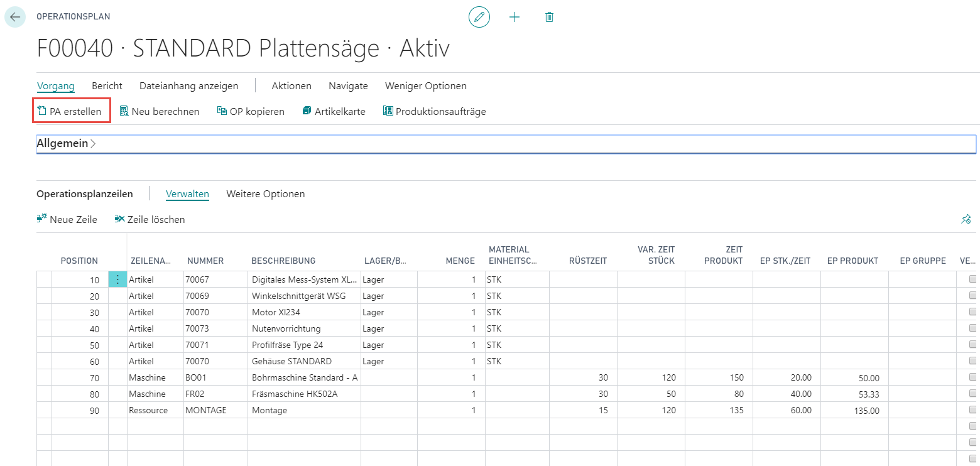Viewport: 980px width, 466px height.
Task: Switch to the Bericht tab
Action: (107, 86)
